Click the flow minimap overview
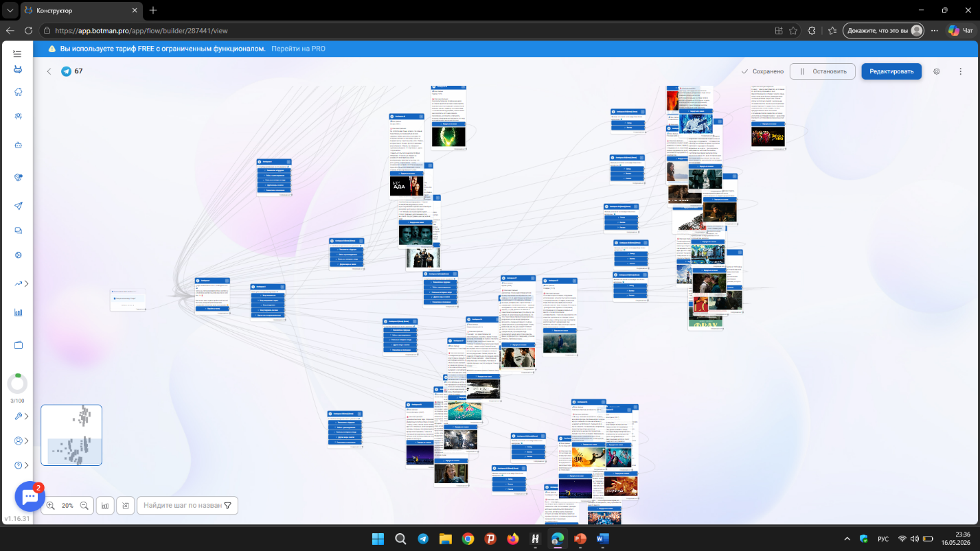The height and width of the screenshot is (551, 980). point(71,435)
